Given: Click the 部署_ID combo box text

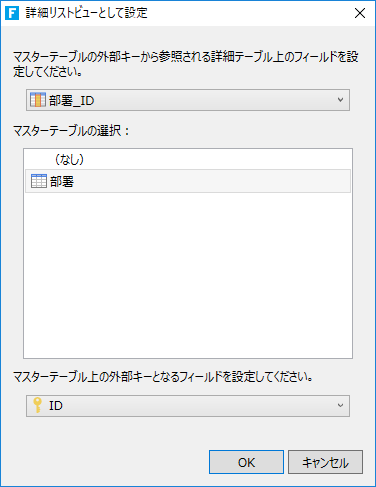Looking at the screenshot, I should point(71,100).
